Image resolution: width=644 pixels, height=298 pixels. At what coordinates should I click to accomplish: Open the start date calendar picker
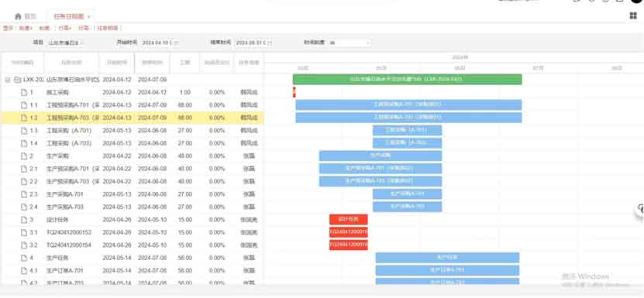pos(176,43)
